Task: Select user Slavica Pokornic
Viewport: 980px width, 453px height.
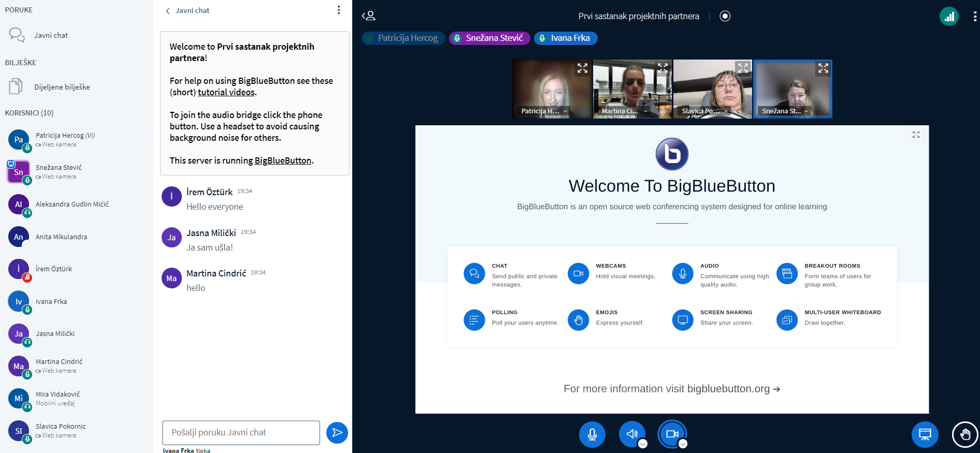Action: pyautogui.click(x=77, y=431)
